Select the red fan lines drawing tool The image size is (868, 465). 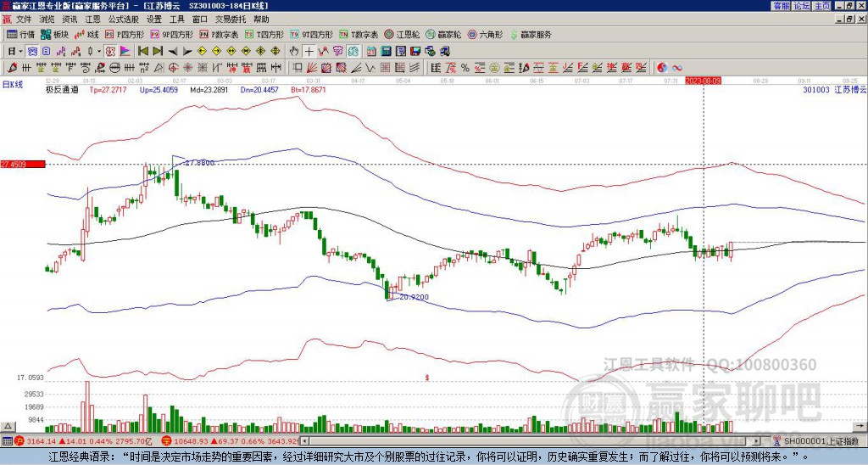pyautogui.click(x=312, y=68)
